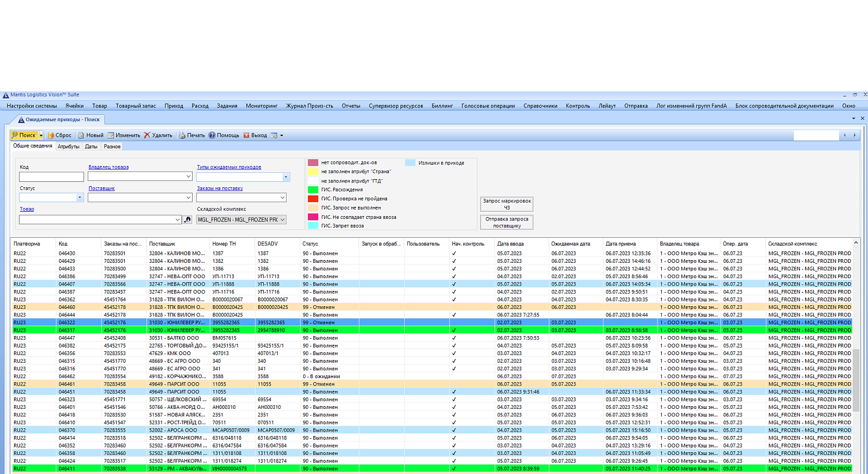Sort by the Поставщик column header
The height and width of the screenshot is (474, 868).
point(177,244)
